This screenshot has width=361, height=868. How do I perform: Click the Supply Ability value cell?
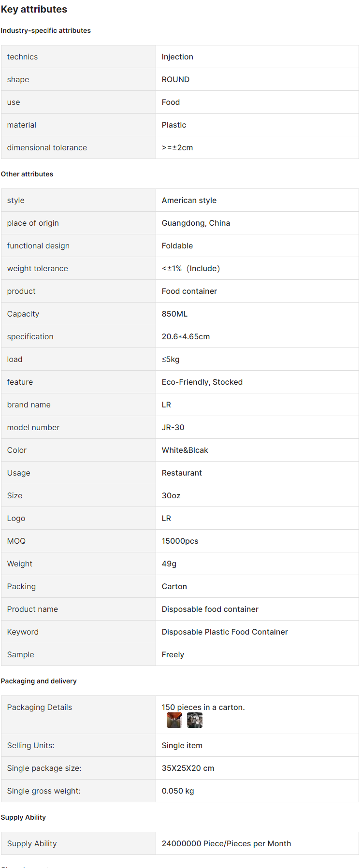[257, 843]
